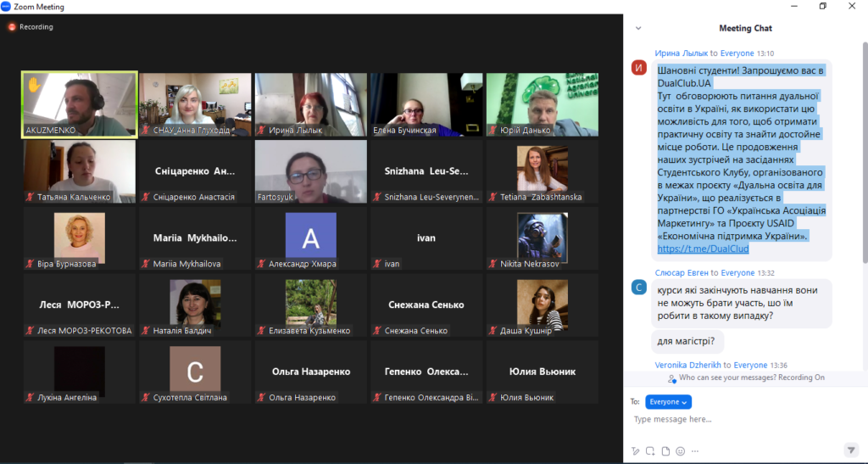
Task: Click the raised hand icon on AKUZMENKO
Action: point(34,85)
